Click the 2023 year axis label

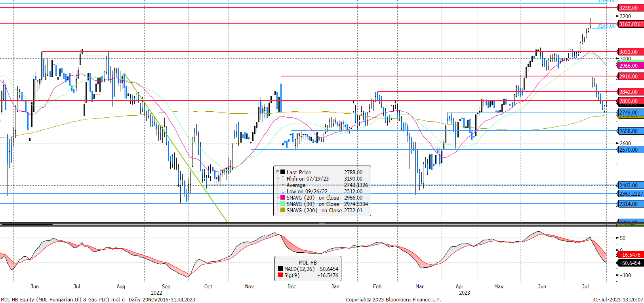(x=464, y=293)
